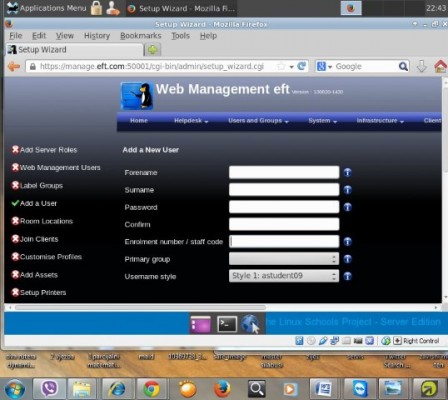Click the Home navigation link

[x=139, y=121]
